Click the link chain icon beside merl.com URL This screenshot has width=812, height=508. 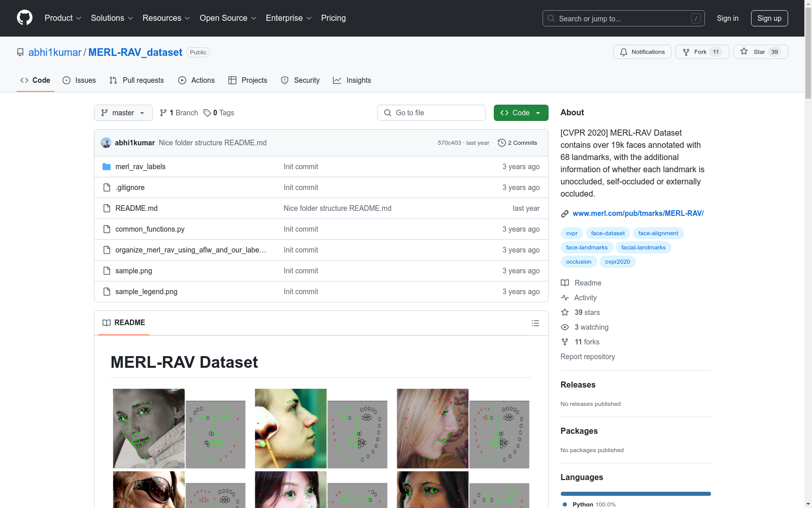[x=564, y=213]
